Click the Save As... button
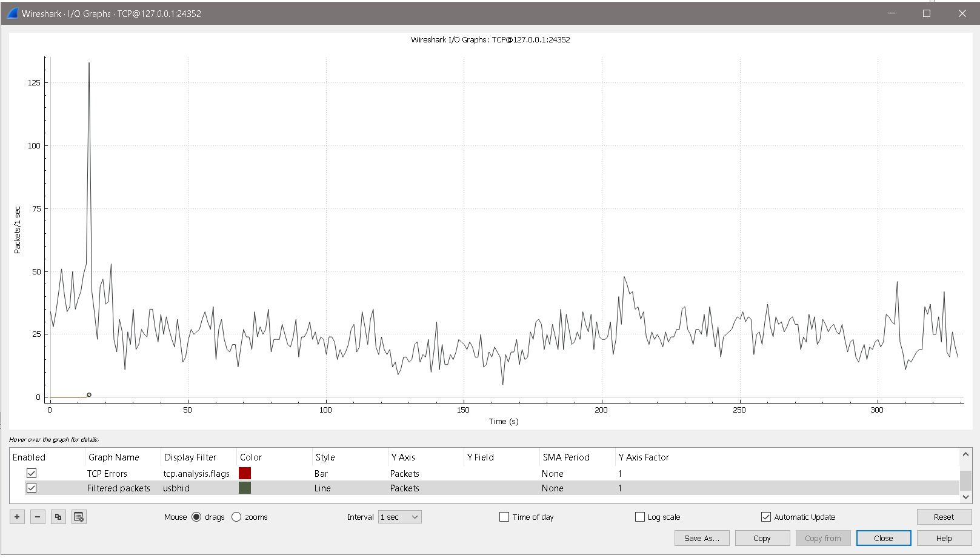Image resolution: width=980 pixels, height=558 pixels. coord(702,538)
